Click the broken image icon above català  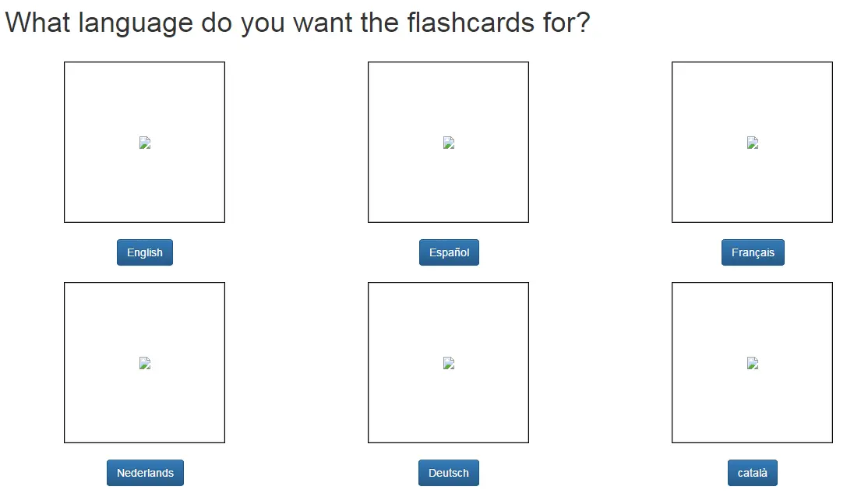coord(753,364)
